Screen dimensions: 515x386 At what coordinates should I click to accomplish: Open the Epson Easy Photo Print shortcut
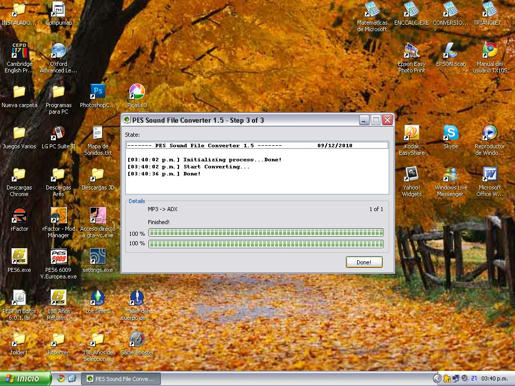tap(411, 58)
